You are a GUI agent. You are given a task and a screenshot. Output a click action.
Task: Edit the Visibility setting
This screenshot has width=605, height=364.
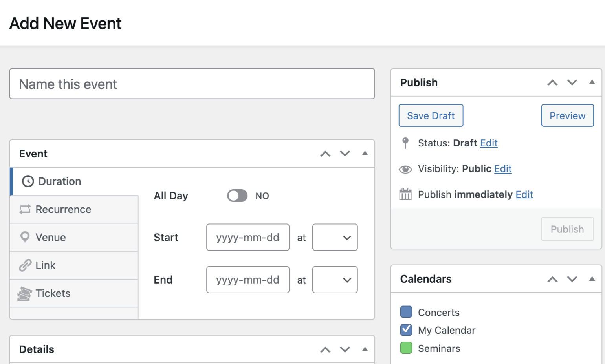[x=503, y=169]
